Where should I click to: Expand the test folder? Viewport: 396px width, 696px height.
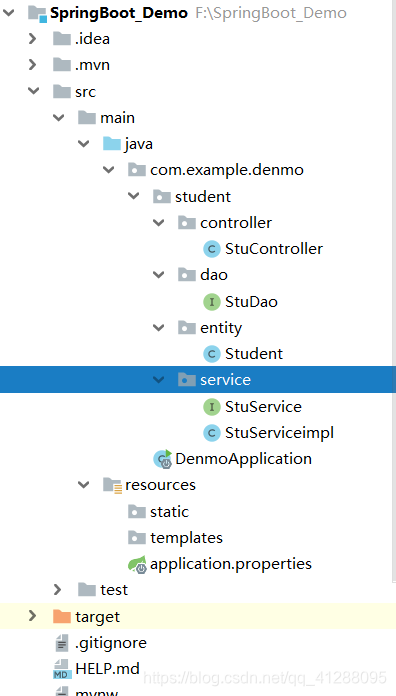coord(57,590)
